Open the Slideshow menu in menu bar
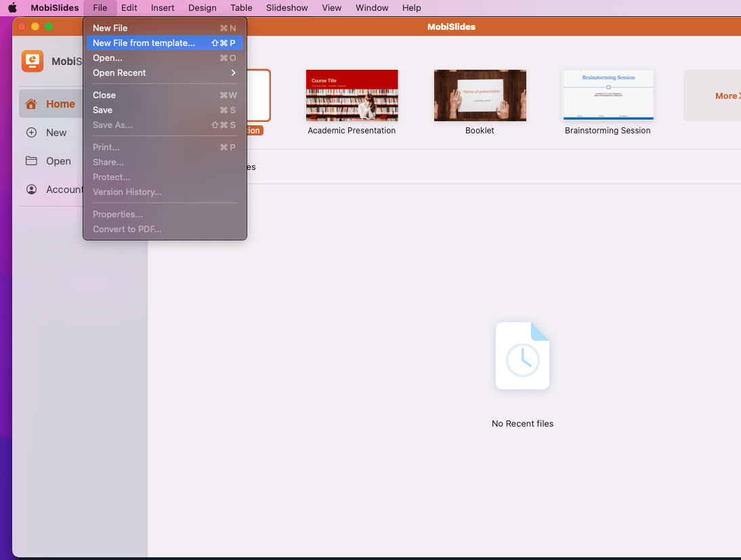Viewport: 741px width, 560px height. [x=287, y=8]
